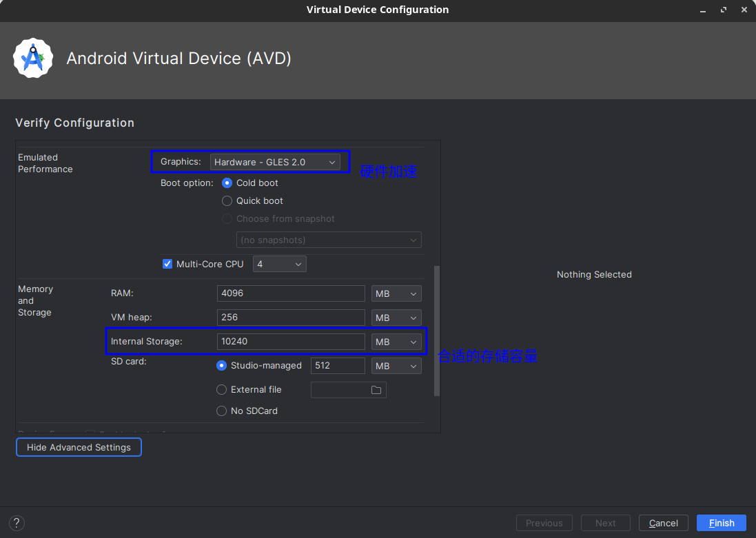Click the Internal Storage value field
756x538 pixels.
[x=291, y=342]
